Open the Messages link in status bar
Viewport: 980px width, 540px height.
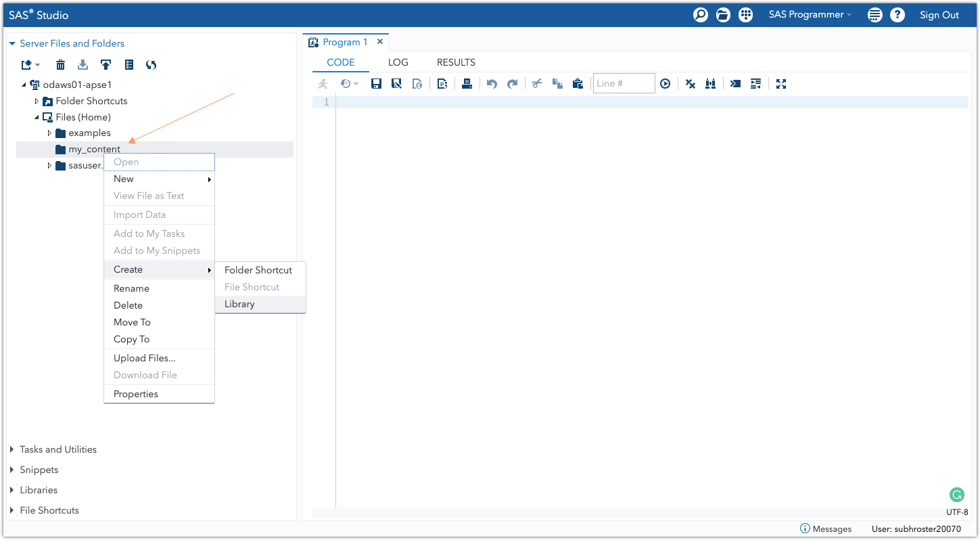coord(826,528)
